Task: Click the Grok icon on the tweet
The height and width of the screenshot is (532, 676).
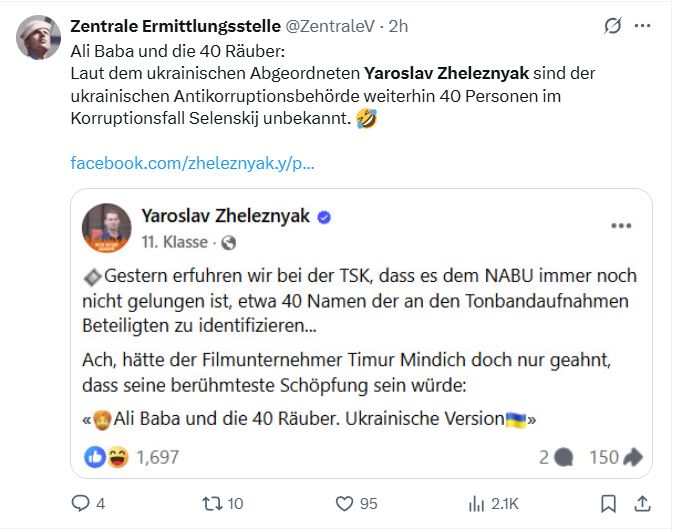Action: click(x=613, y=26)
